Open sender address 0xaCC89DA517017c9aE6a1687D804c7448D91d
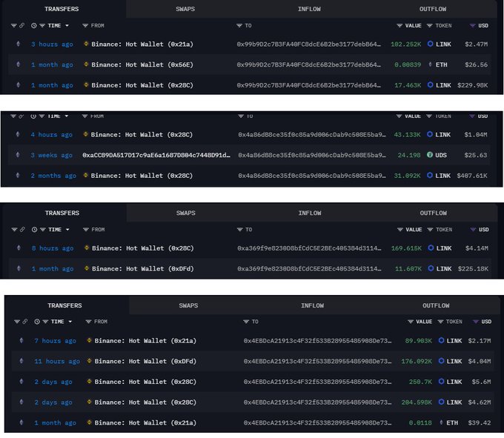Screen dimensions: 504x438 pyautogui.click(x=156, y=155)
